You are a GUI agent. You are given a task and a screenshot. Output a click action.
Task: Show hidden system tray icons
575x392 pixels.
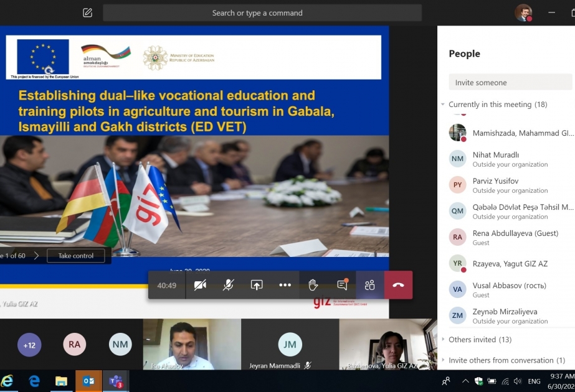point(465,381)
